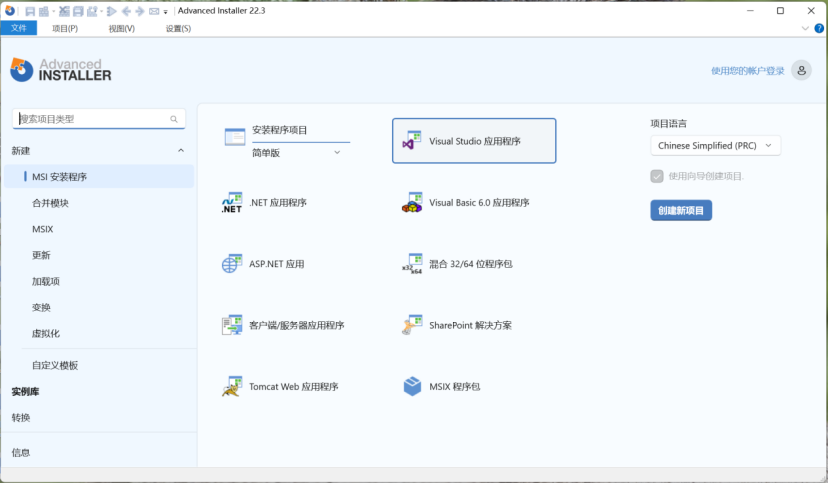Click the 项目语言 heading
The image size is (828, 483).
click(x=668, y=124)
